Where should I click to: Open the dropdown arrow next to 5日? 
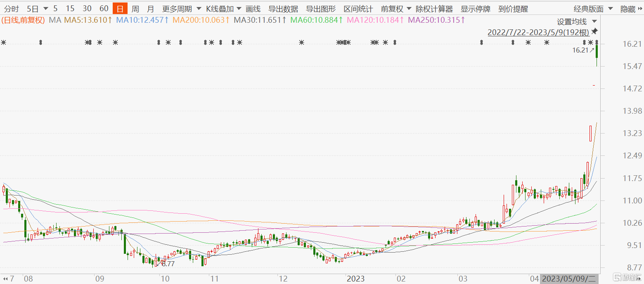tap(45, 9)
